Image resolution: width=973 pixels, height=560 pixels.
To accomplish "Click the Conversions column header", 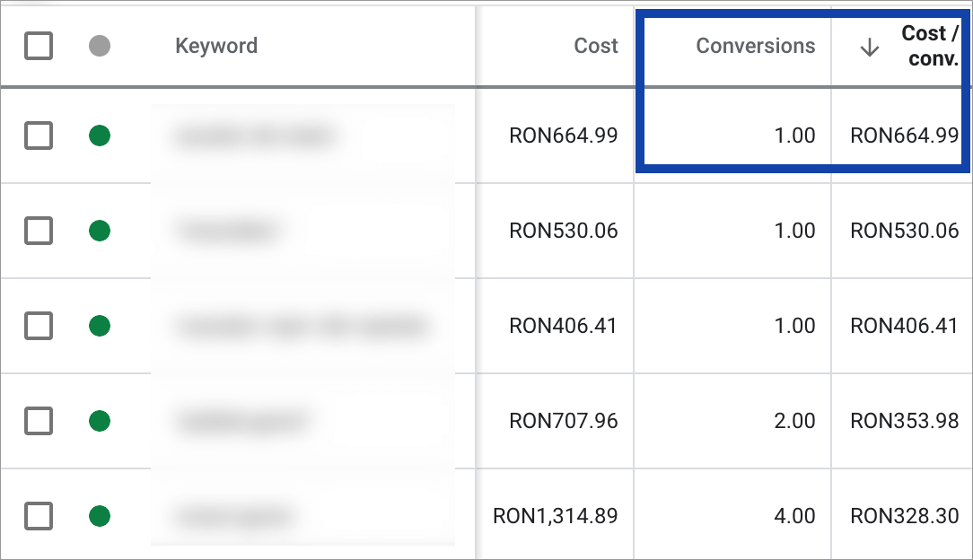I will 756,46.
